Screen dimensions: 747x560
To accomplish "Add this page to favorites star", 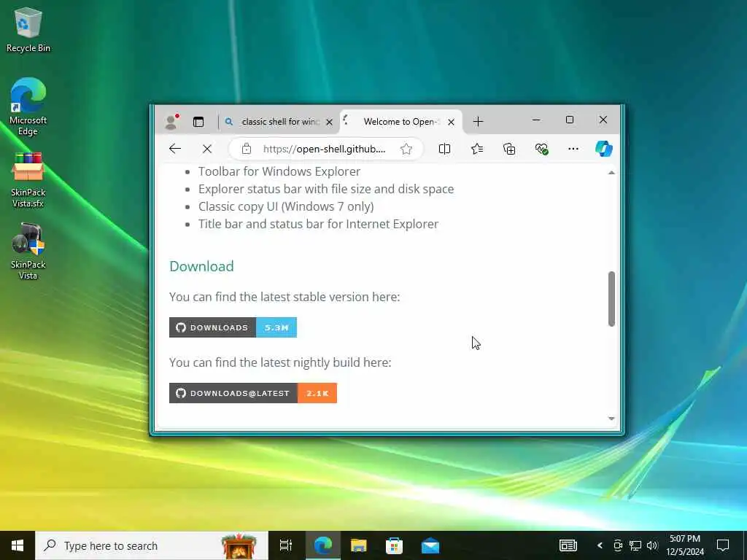I will (x=406, y=149).
